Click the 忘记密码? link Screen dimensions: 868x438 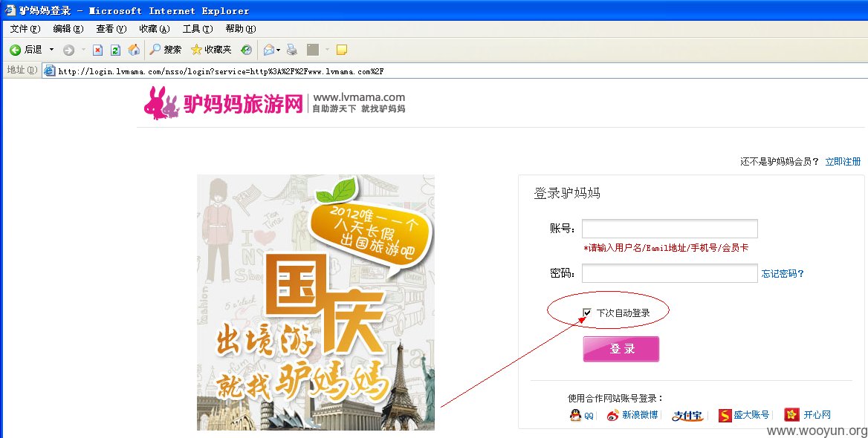click(x=783, y=273)
